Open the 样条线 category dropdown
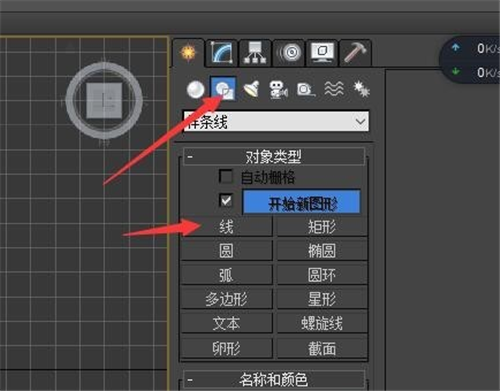This screenshot has height=391, width=500. pyautogui.click(x=276, y=121)
